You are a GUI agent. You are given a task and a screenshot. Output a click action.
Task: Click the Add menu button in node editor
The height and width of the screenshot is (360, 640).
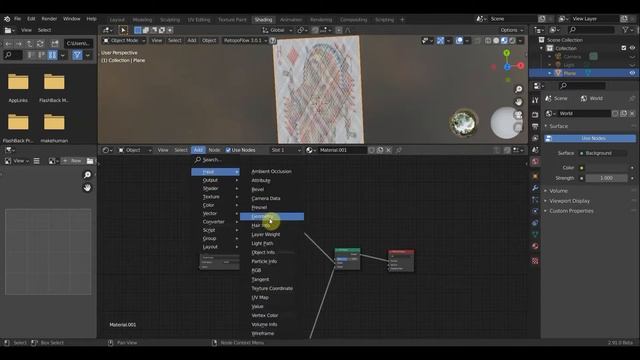[198, 150]
